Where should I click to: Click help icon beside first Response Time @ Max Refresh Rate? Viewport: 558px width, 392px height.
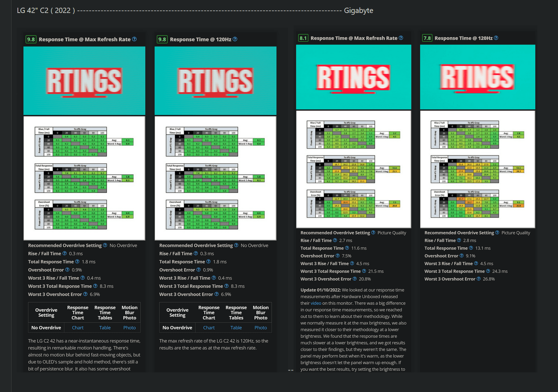tap(134, 39)
